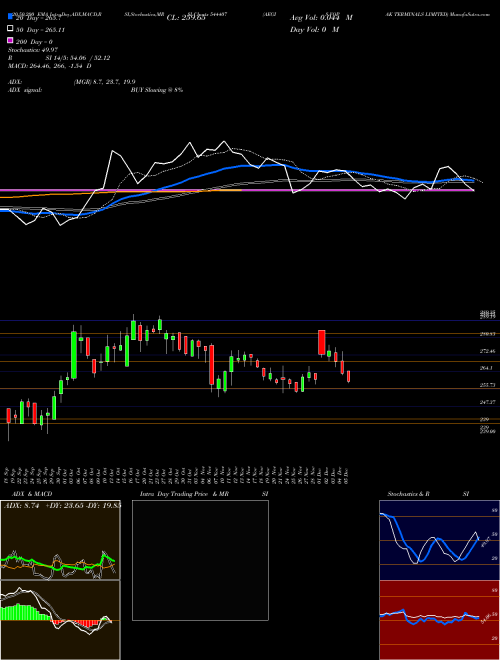
Task: Click the tall red candle at the 01 Dec gap
Action: pyautogui.click(x=322, y=342)
